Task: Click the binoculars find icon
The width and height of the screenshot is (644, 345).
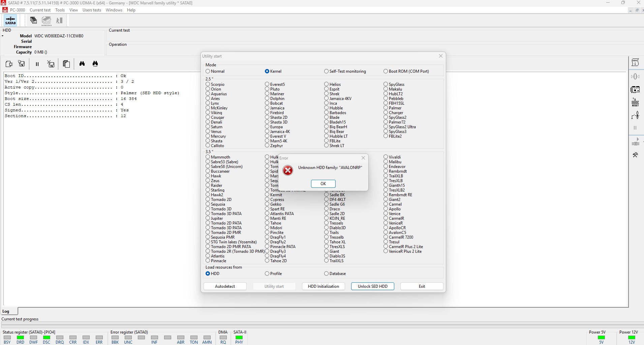Action: [82, 64]
